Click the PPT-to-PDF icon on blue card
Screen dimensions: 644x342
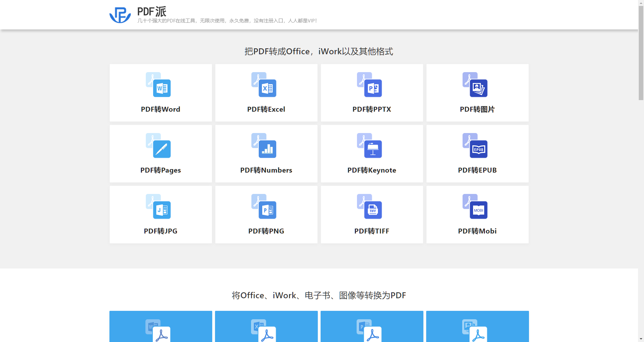(x=369, y=330)
